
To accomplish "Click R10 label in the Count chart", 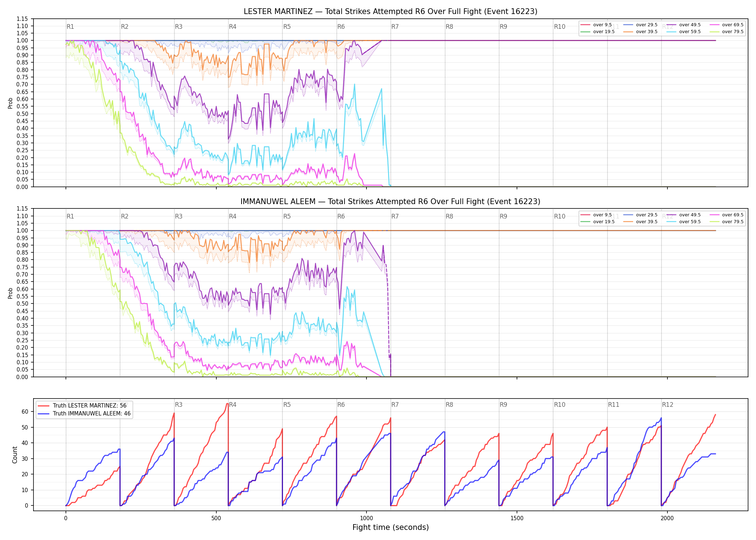I will (x=559, y=405).
